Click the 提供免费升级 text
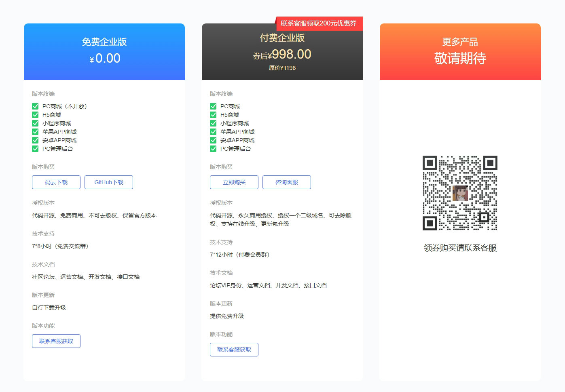 [x=227, y=316]
